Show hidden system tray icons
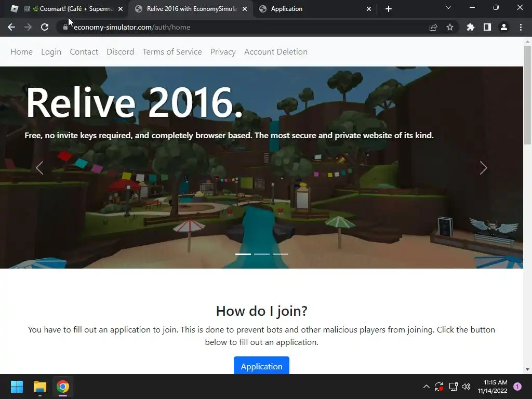 (427, 387)
